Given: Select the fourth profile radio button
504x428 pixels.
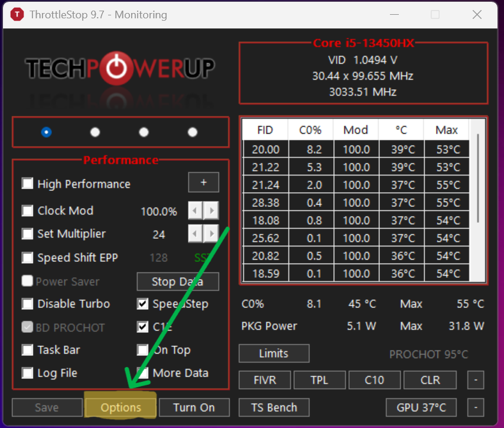Looking at the screenshot, I should coord(193,132).
